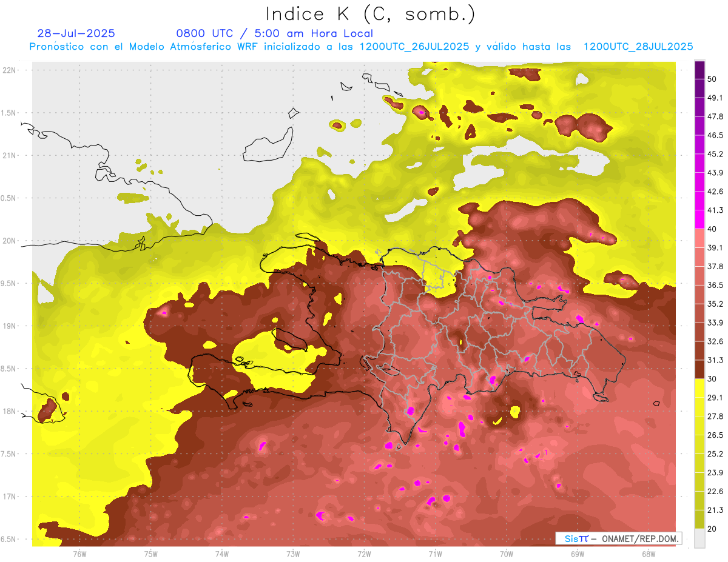Click the '21.3' legend value
The width and height of the screenshot is (728, 562).
click(x=715, y=510)
